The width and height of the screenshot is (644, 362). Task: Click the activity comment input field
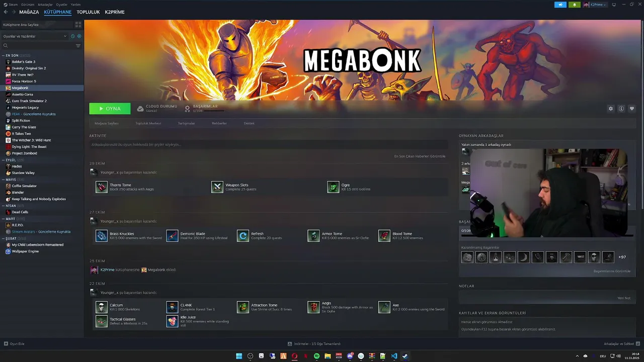click(268, 145)
